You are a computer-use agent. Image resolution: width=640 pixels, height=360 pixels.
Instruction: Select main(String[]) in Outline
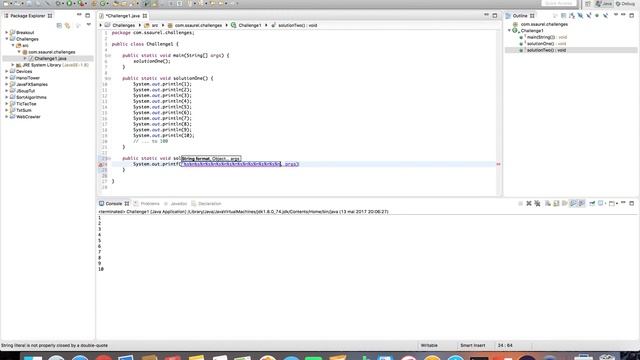click(x=546, y=37)
